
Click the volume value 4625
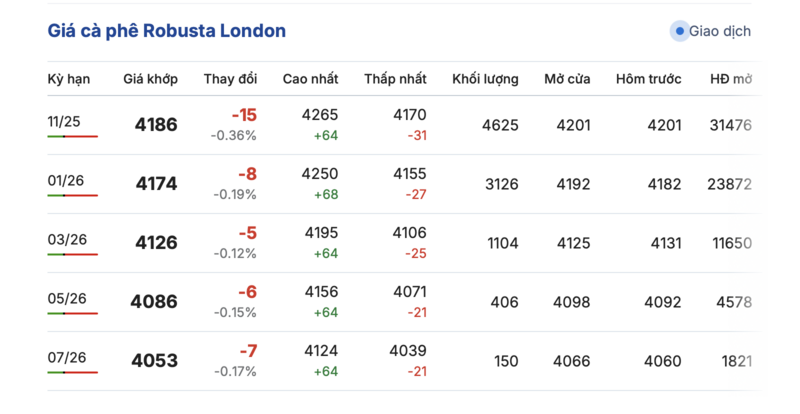(499, 125)
